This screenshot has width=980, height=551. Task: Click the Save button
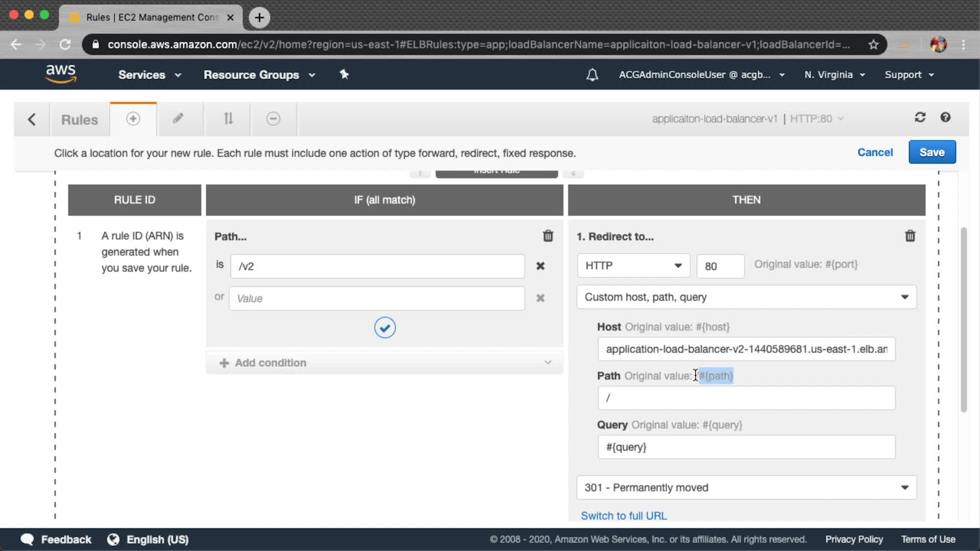point(932,152)
